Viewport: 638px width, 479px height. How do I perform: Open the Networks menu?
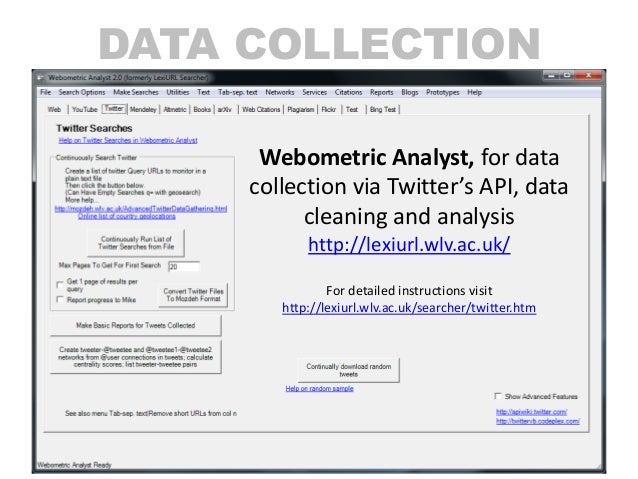[x=280, y=92]
